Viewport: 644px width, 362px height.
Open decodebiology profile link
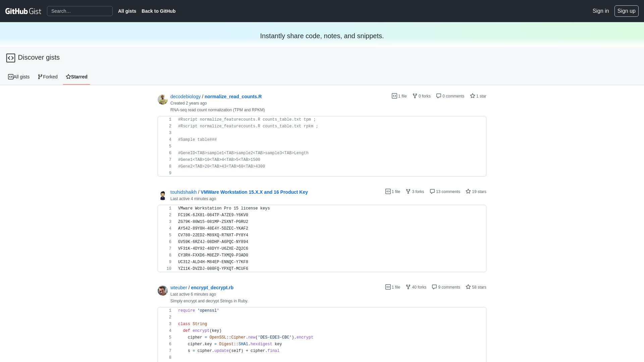click(x=185, y=97)
